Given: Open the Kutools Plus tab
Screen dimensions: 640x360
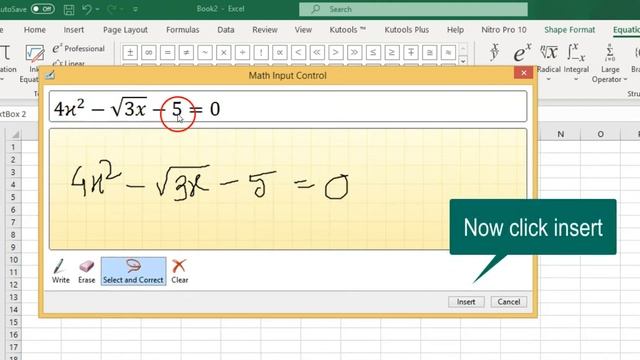Looking at the screenshot, I should pos(407,30).
